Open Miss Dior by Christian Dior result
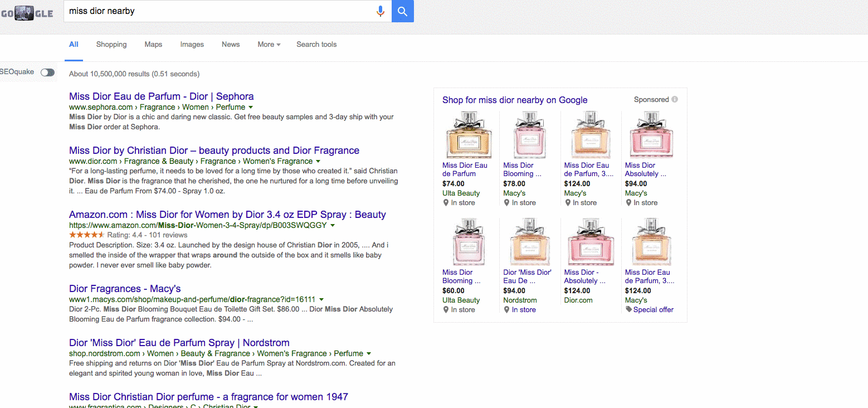 (x=214, y=150)
